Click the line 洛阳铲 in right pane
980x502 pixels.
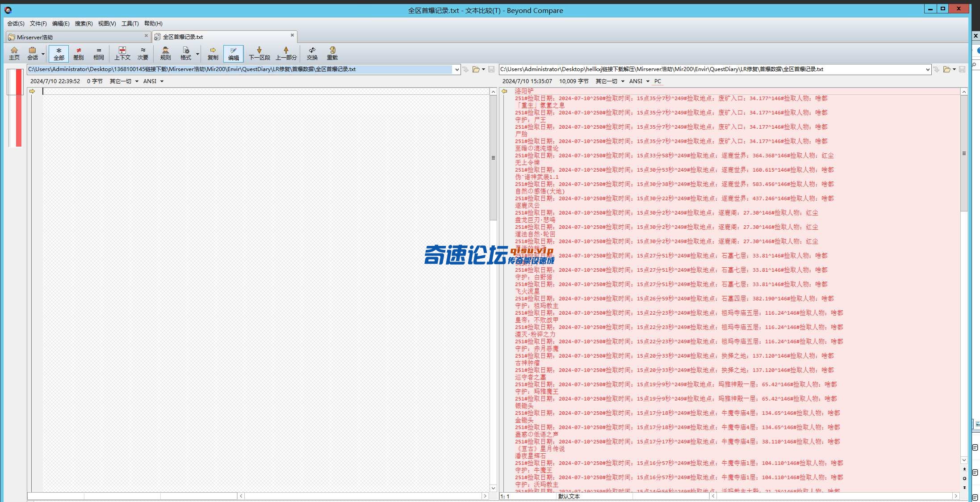(x=524, y=91)
